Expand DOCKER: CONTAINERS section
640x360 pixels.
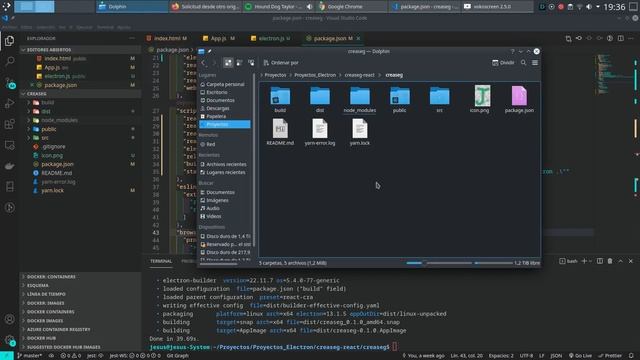(80, 277)
